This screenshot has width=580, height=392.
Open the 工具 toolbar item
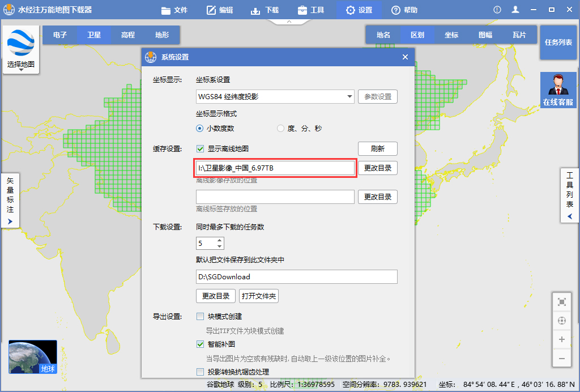click(x=311, y=9)
